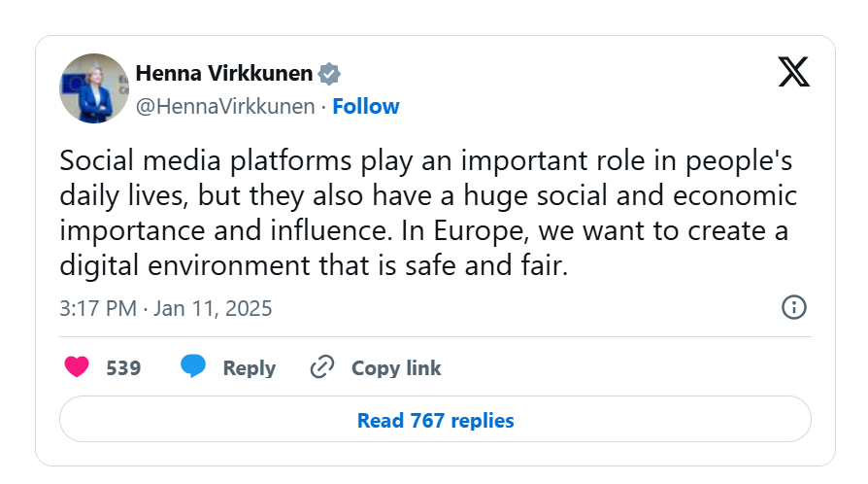Open Read 767 replies button
Image resolution: width=868 pixels, height=484 pixels.
[x=435, y=421]
